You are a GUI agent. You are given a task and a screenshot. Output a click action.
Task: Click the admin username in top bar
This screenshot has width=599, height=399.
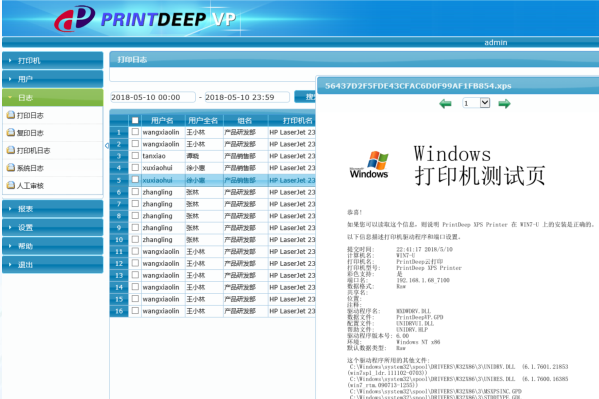(x=495, y=42)
